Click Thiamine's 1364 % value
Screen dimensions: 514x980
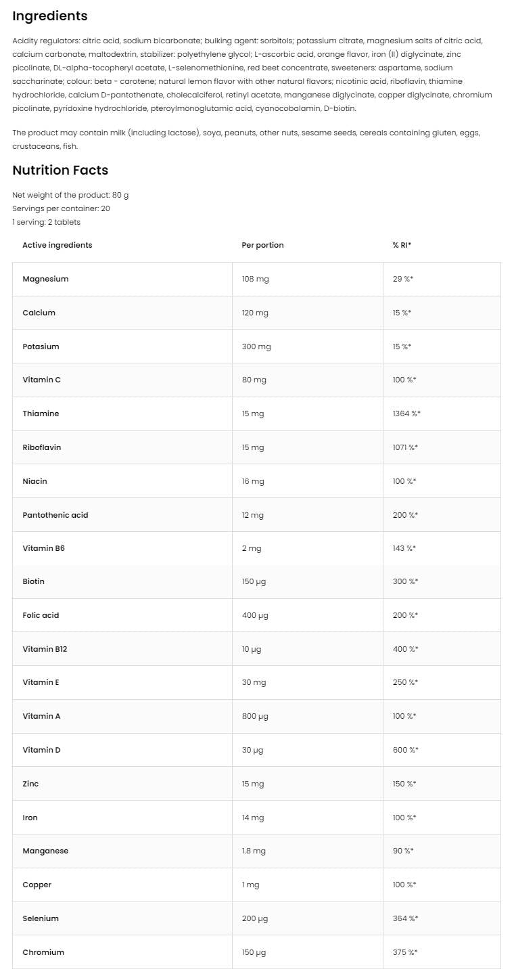[406, 414]
